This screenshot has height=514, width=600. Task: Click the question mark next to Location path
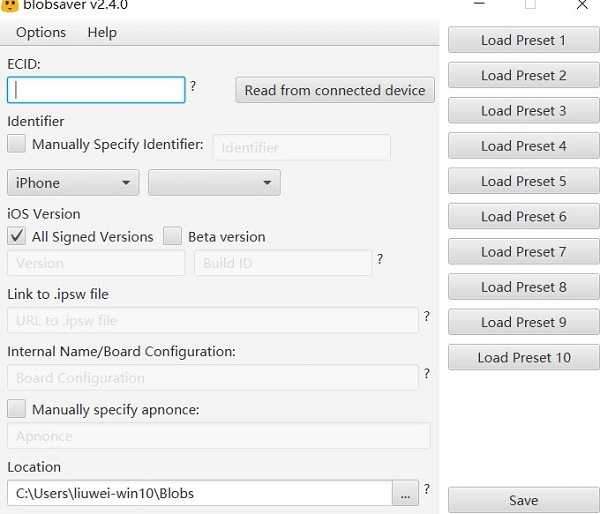427,489
